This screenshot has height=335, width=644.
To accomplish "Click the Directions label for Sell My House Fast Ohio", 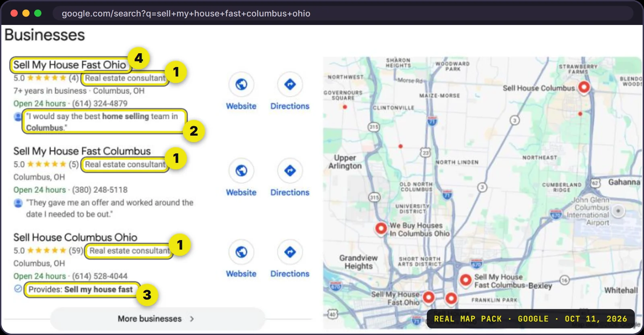I will pyautogui.click(x=290, y=106).
